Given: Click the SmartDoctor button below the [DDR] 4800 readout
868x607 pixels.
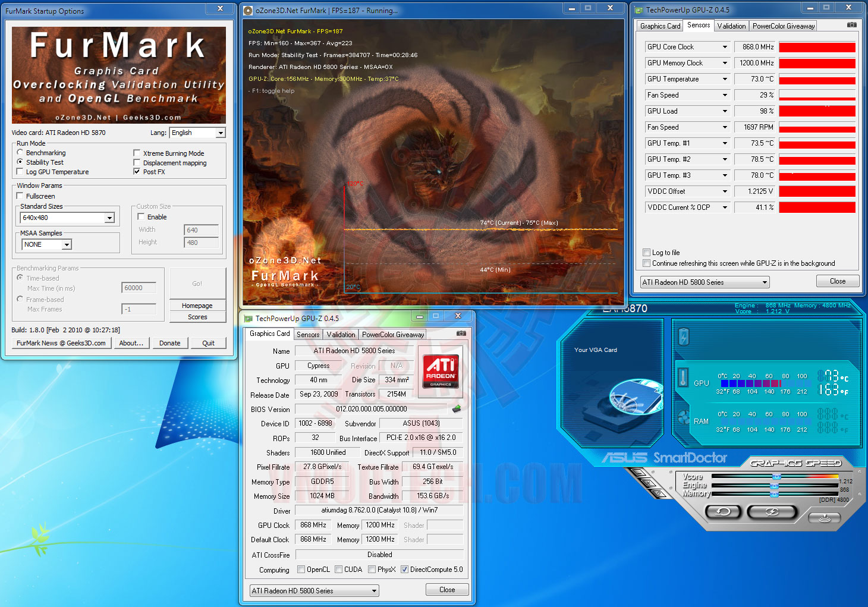Looking at the screenshot, I should point(824,517).
